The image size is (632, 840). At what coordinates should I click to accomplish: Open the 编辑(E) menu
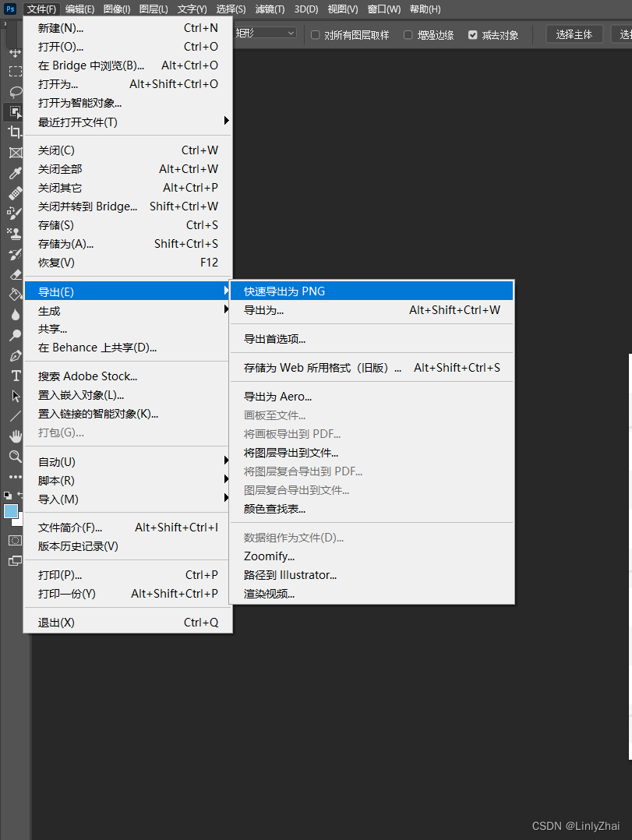(79, 9)
